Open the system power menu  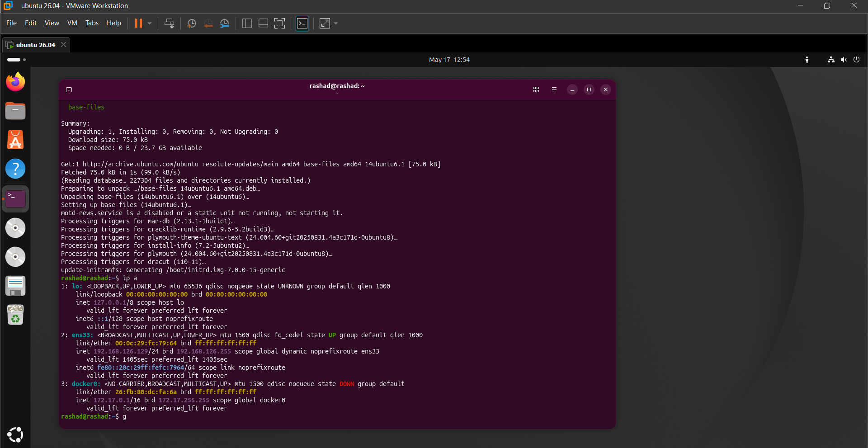point(856,60)
